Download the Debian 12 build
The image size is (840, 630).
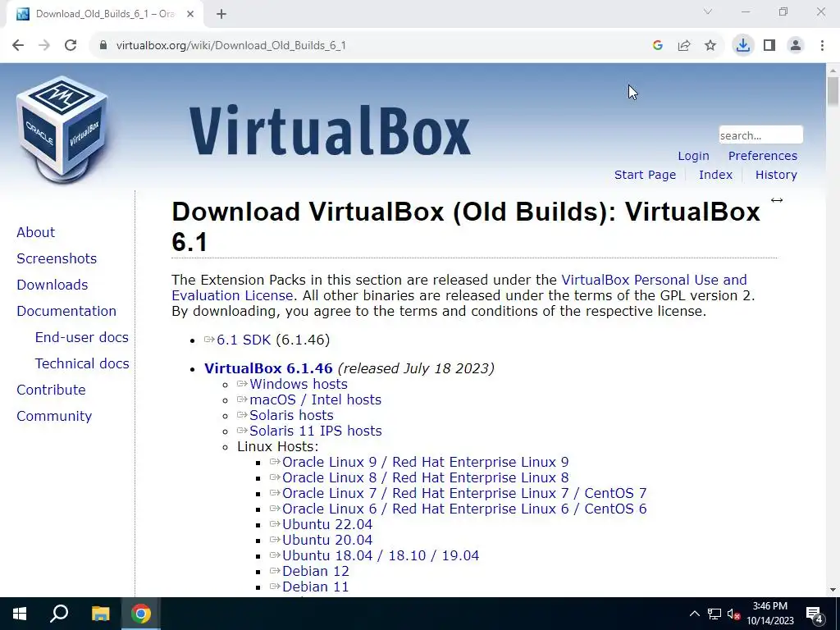pos(316,571)
